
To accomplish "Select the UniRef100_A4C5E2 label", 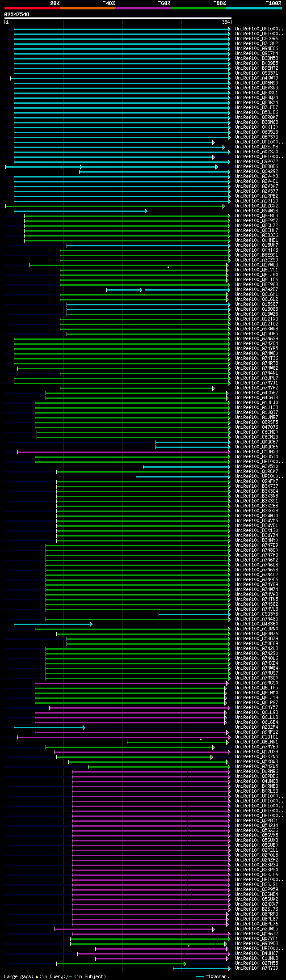I will click(x=257, y=393).
